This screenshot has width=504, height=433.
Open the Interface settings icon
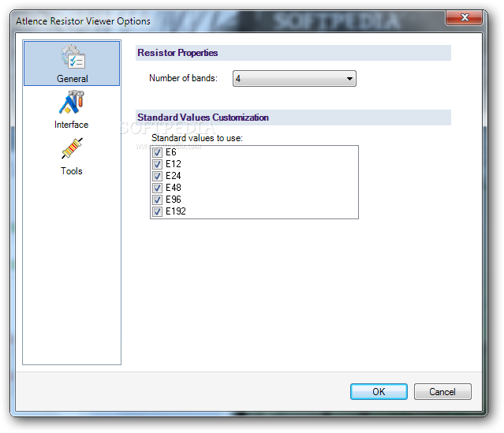click(72, 103)
